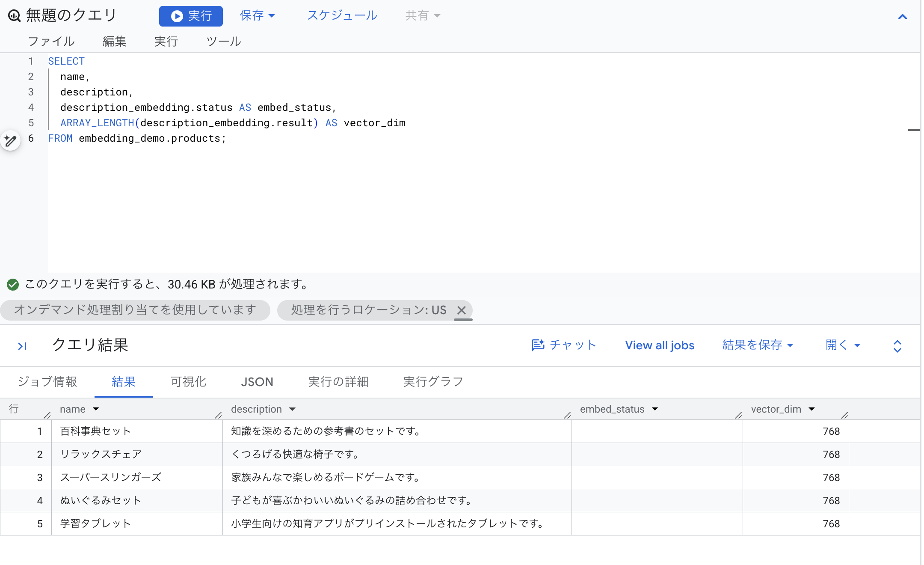The width and height of the screenshot is (924, 565).
Task: Click the name column resize handle
Action: [x=218, y=415]
